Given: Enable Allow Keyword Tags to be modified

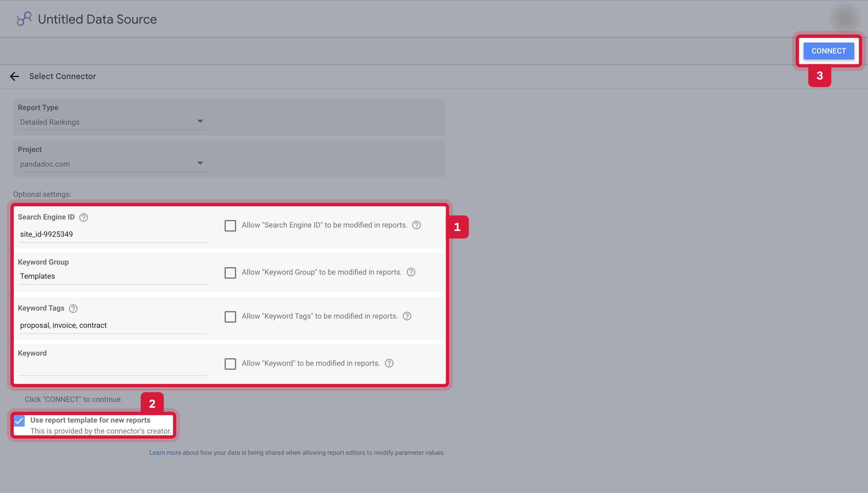Looking at the screenshot, I should (230, 317).
